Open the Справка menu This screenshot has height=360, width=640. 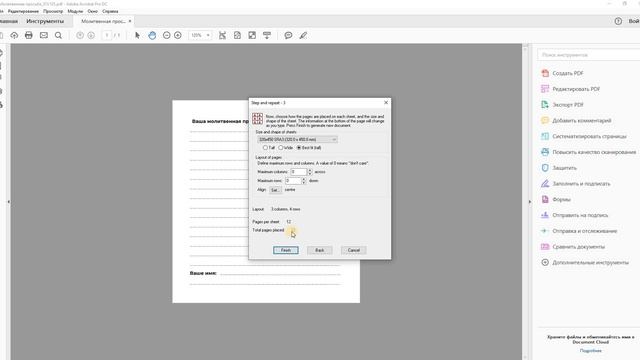pyautogui.click(x=110, y=11)
